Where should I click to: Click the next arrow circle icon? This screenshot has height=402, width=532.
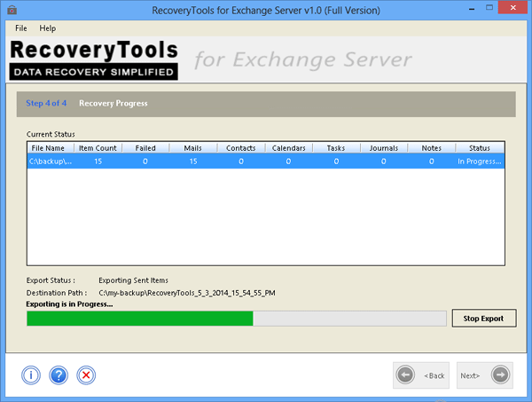coord(500,374)
